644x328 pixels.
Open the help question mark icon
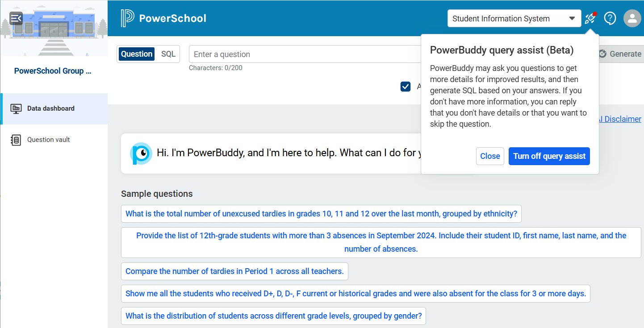(x=610, y=18)
